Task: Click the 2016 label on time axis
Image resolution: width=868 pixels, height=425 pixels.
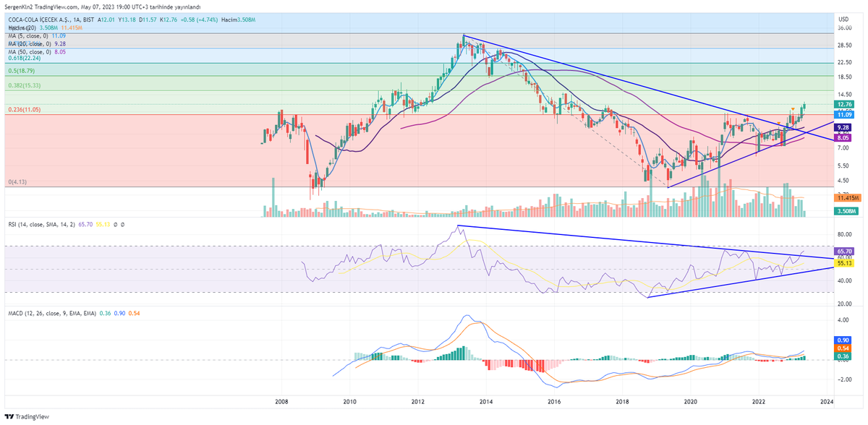Action: pyautogui.click(x=554, y=400)
